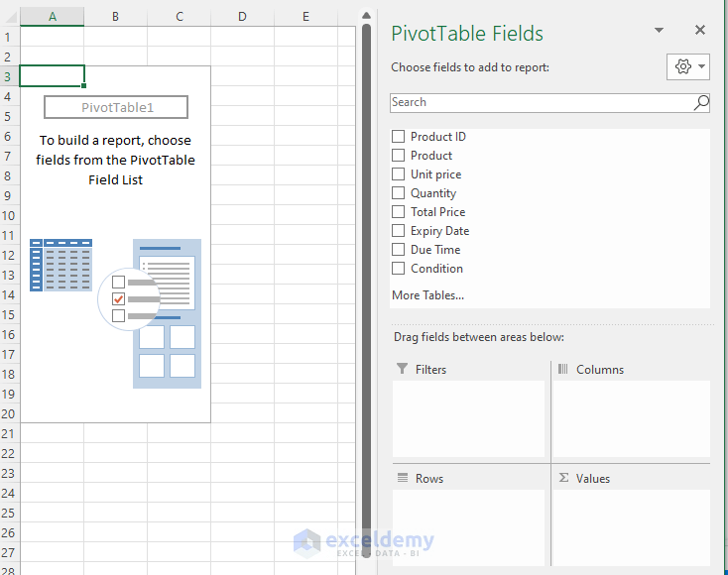The width and height of the screenshot is (728, 575).
Task: Click the PivotTable illustration graphic
Action: tap(116, 313)
